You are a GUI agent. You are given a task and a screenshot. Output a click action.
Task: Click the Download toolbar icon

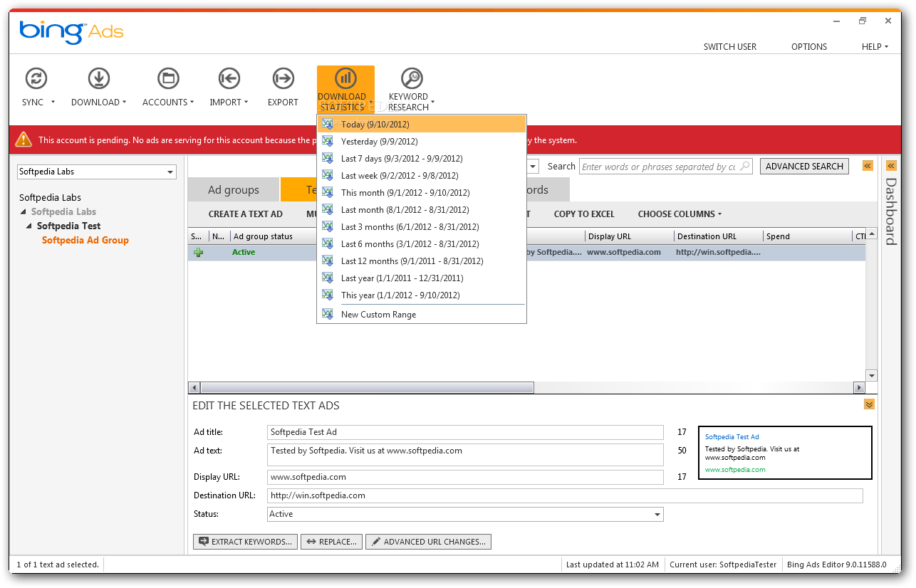pos(99,78)
